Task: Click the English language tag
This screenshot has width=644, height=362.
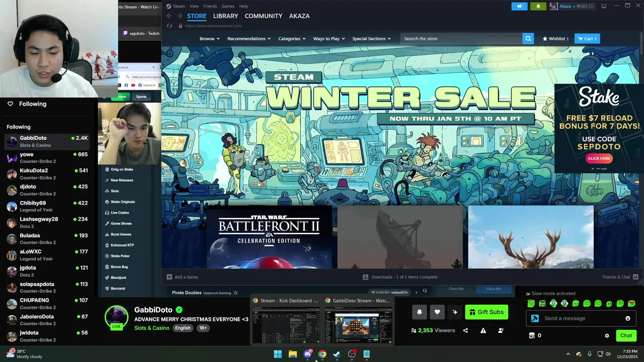Action: point(183,328)
